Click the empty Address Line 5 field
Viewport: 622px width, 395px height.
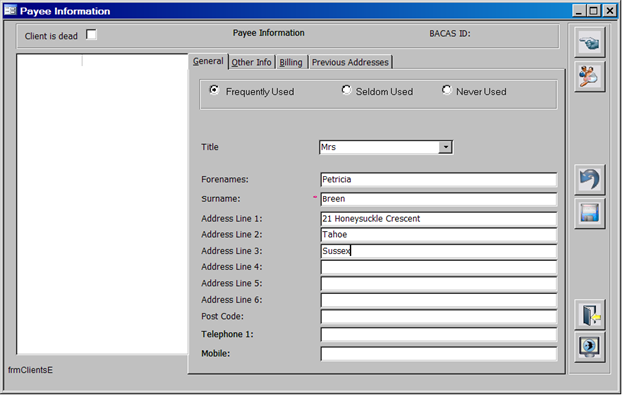point(438,284)
